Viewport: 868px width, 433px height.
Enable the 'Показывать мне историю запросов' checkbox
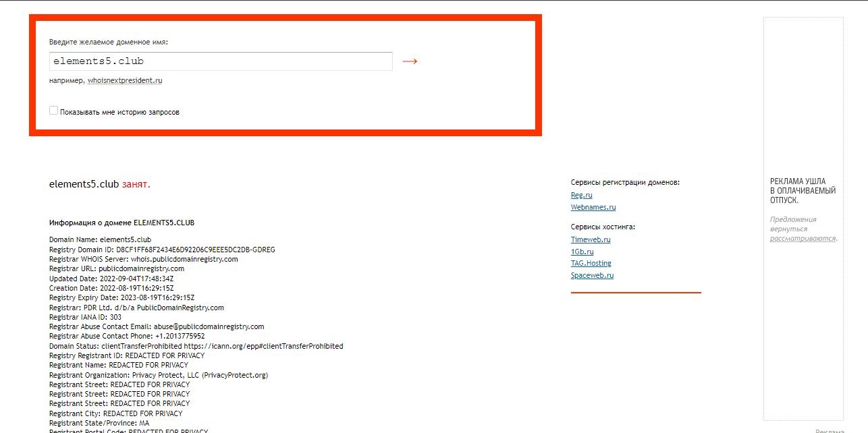[53, 111]
